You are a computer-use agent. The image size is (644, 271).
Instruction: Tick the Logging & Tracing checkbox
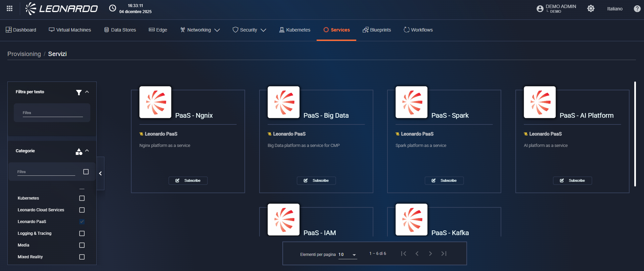point(82,233)
